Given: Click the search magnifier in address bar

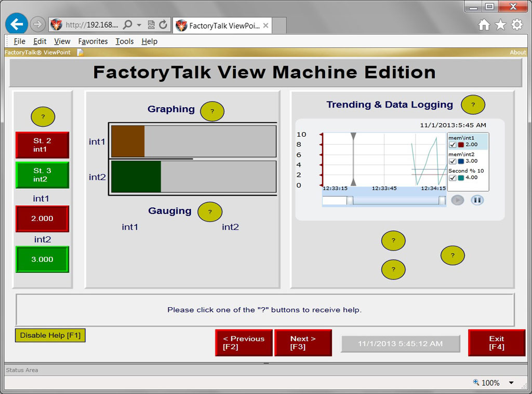Looking at the screenshot, I should point(128,24).
